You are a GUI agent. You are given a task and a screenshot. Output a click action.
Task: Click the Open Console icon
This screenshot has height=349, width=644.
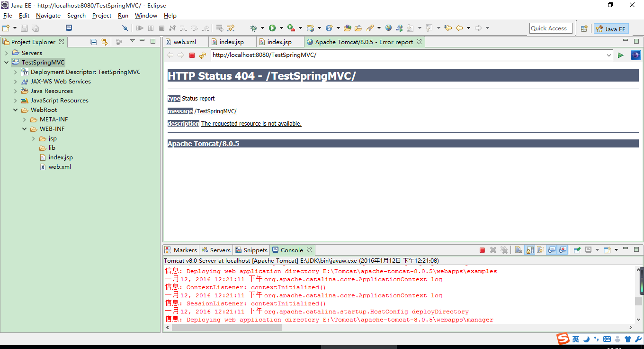pyautogui.click(x=607, y=250)
